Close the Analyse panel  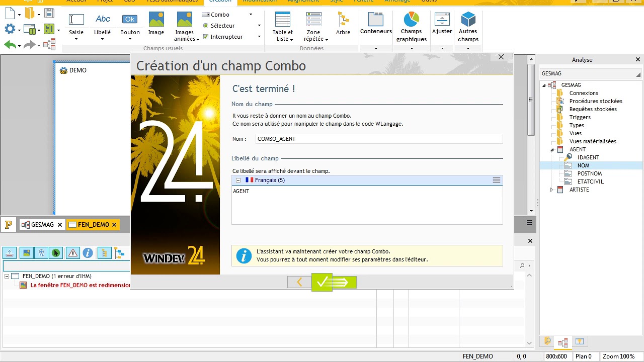(638, 60)
